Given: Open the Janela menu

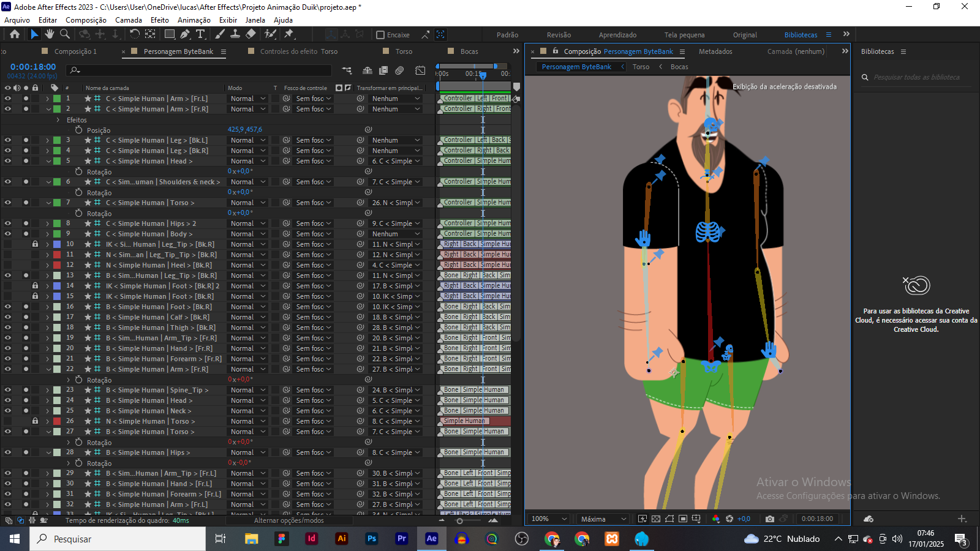Looking at the screenshot, I should [x=255, y=20].
